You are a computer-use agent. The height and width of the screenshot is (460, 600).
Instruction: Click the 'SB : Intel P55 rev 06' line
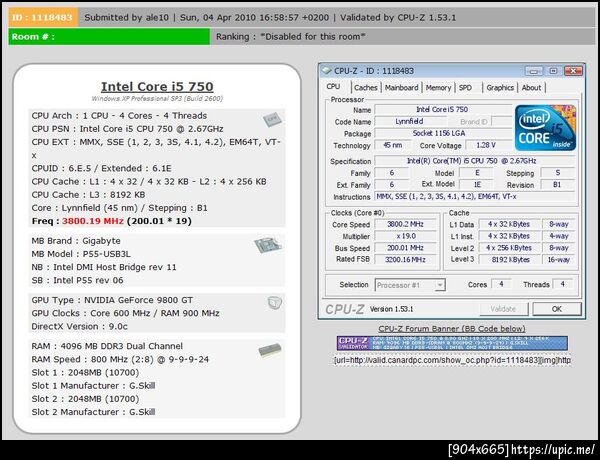click(78, 281)
